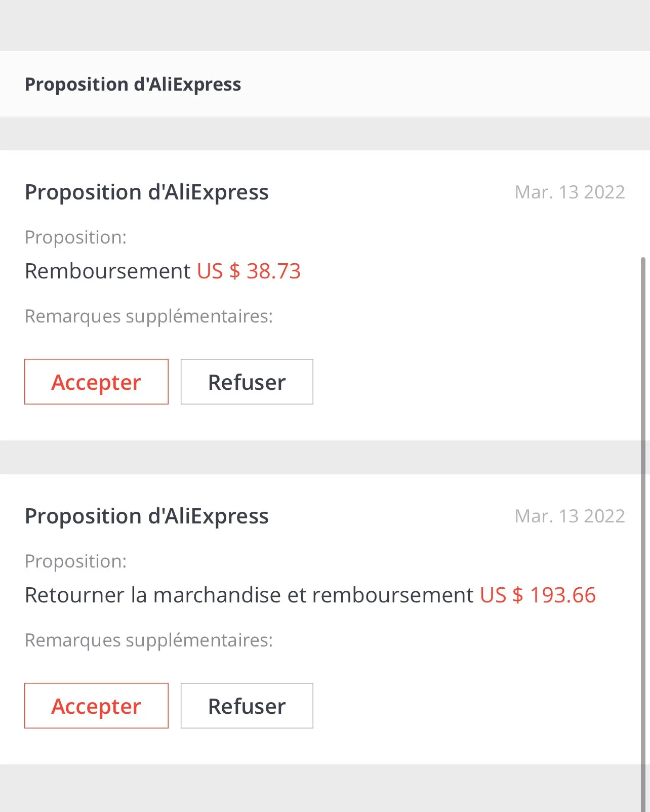Accept the return and US $ 193.66 refund

[x=96, y=706]
